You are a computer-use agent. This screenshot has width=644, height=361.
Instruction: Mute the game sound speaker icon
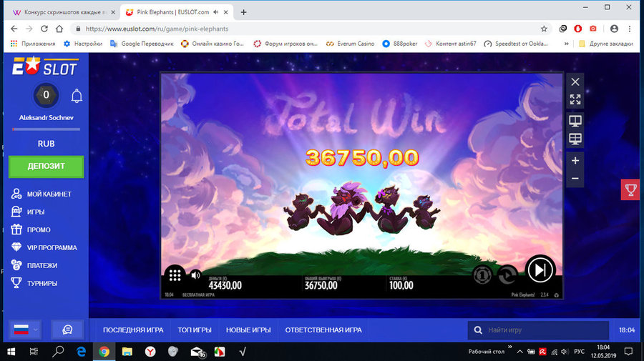pyautogui.click(x=195, y=275)
